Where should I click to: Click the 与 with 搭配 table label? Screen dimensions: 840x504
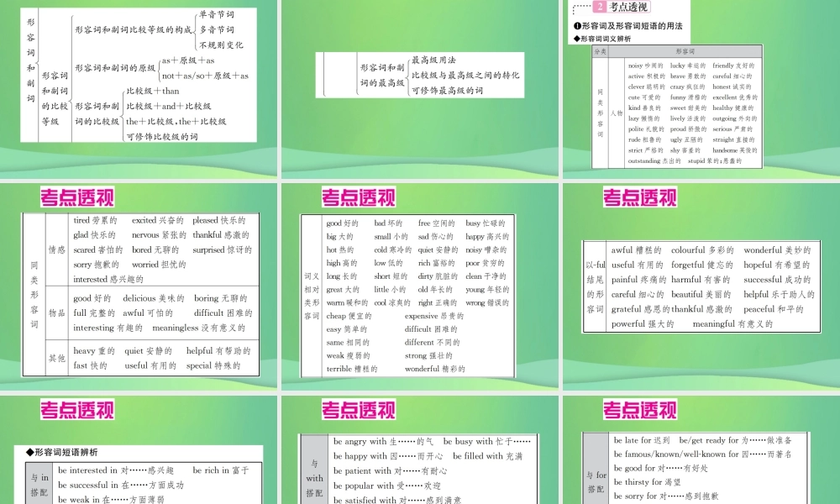click(314, 478)
